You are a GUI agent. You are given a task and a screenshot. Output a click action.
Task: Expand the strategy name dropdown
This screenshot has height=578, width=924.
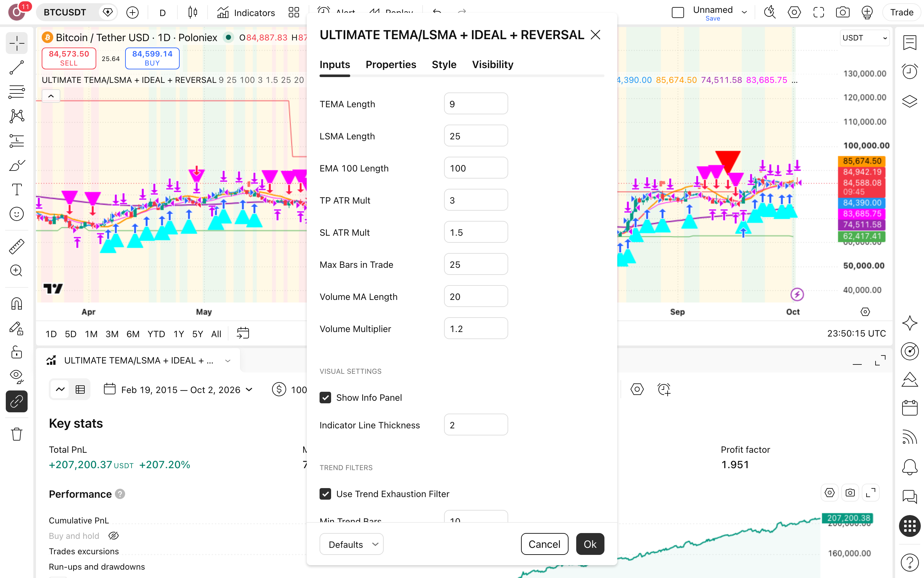pyautogui.click(x=227, y=361)
